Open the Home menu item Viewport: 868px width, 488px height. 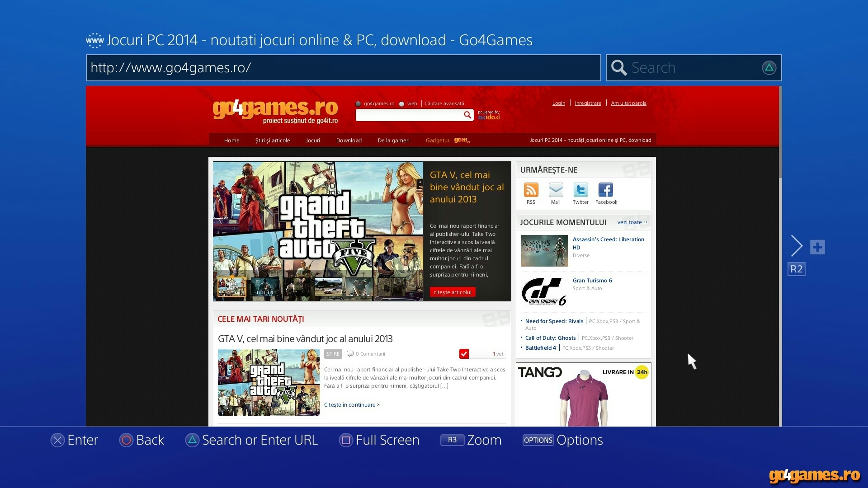pyautogui.click(x=231, y=141)
